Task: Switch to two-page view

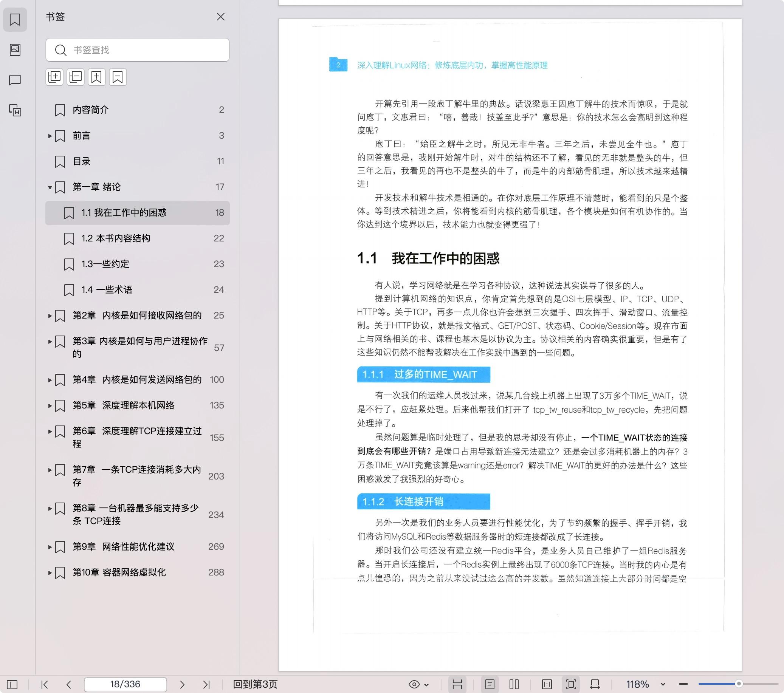Action: 514,684
